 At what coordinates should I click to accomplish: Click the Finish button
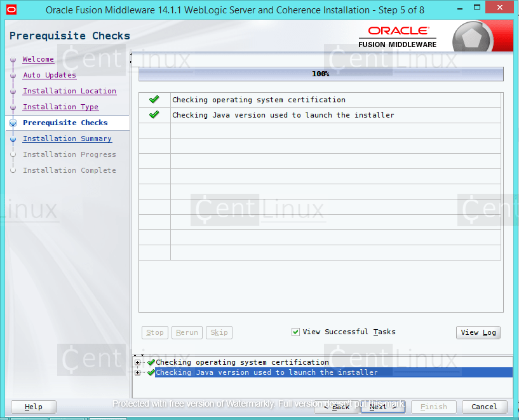coord(434,407)
